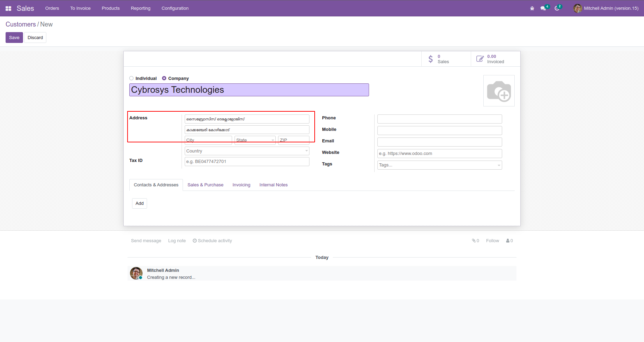Click Send message in chatter
This screenshot has width=644, height=342.
pos(146,241)
